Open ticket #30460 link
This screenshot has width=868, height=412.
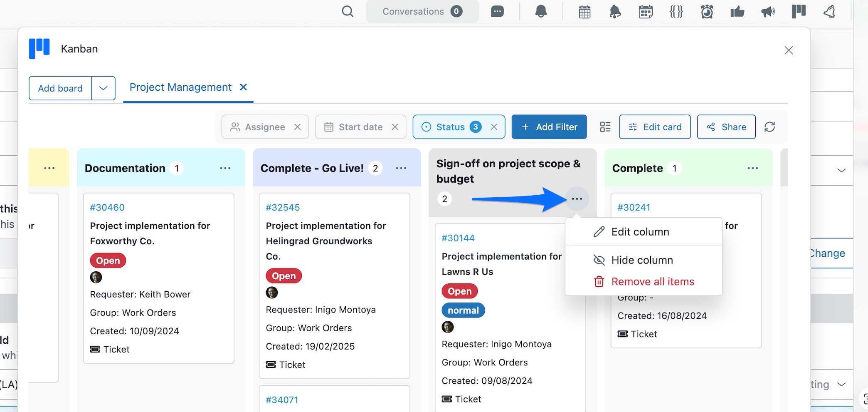(107, 207)
